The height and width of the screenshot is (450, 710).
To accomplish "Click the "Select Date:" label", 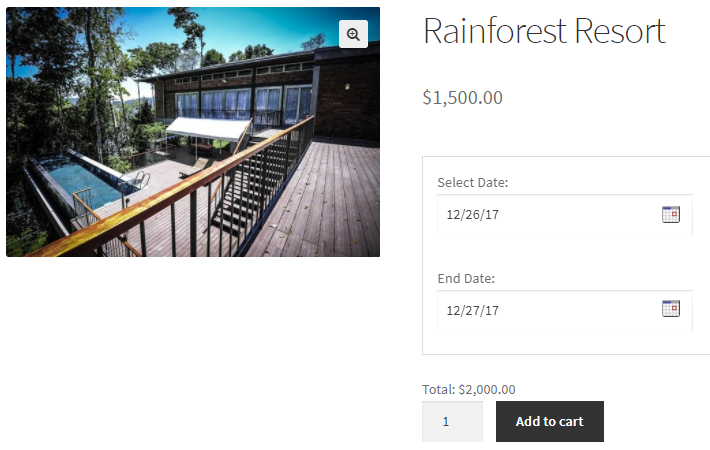I will point(473,182).
